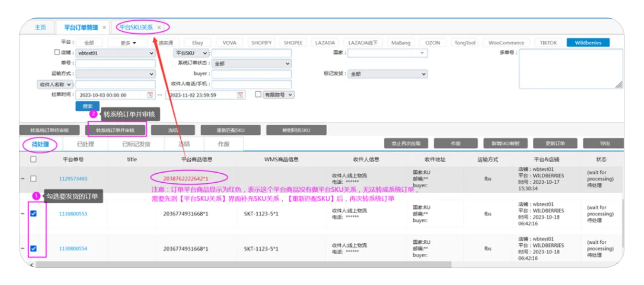Screen dimensions: 644x285
Task: Close the 平台SKU关系 tab with its X
Action: 159,27
